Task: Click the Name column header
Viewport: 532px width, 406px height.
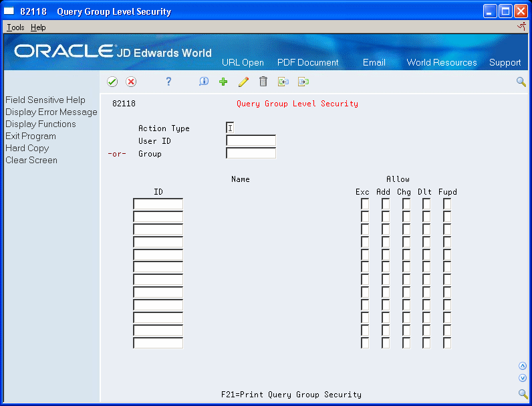Action: coord(241,179)
